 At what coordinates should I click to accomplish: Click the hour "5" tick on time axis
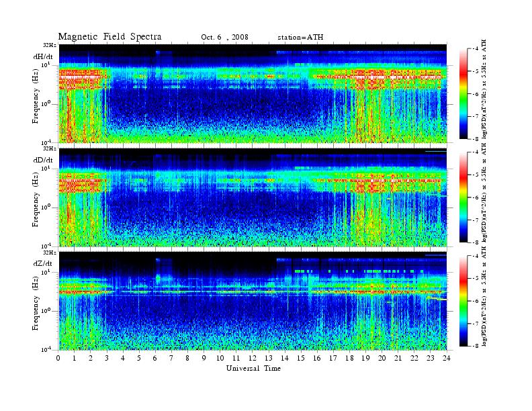(x=139, y=358)
